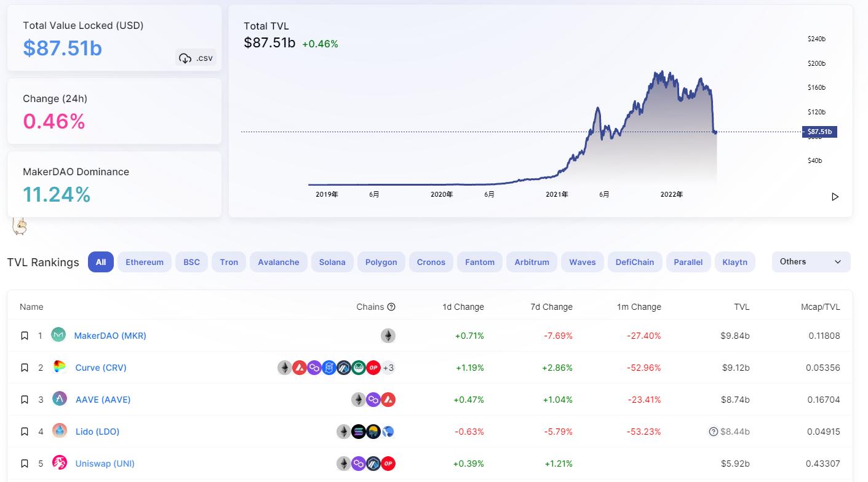Open the Others chains dropdown

(x=811, y=261)
